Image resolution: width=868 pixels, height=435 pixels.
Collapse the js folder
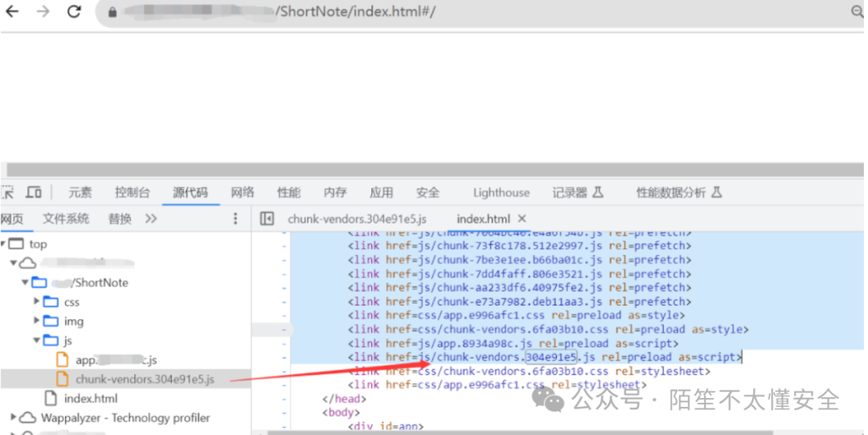coord(36,340)
